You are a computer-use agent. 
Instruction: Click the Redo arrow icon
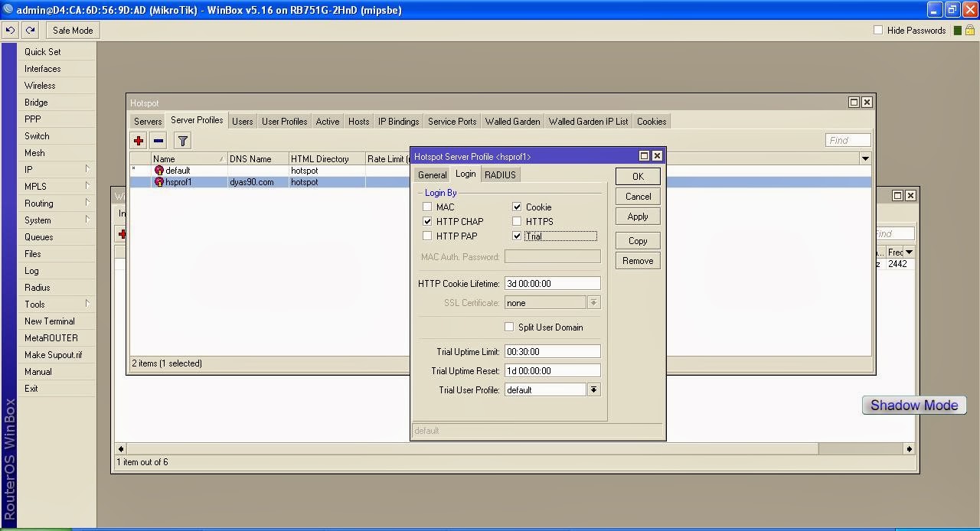click(x=30, y=31)
